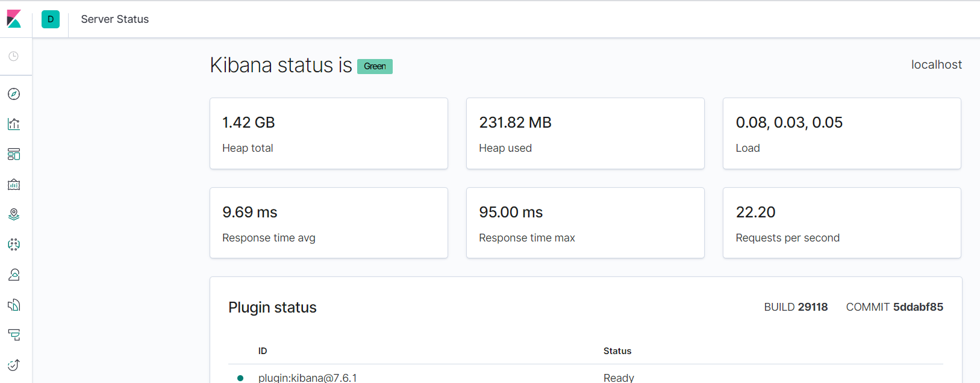
Task: Open Metrics icon in sidebar
Action: 14,275
